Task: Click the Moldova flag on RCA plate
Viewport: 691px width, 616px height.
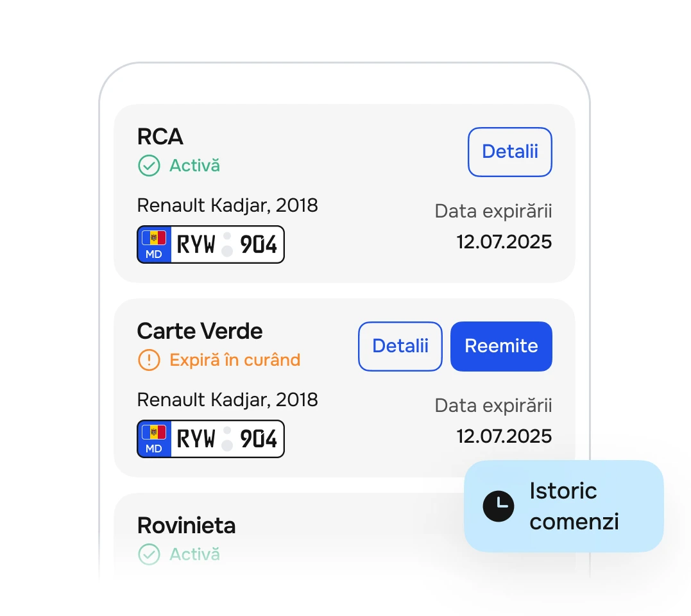Action: coord(154,239)
